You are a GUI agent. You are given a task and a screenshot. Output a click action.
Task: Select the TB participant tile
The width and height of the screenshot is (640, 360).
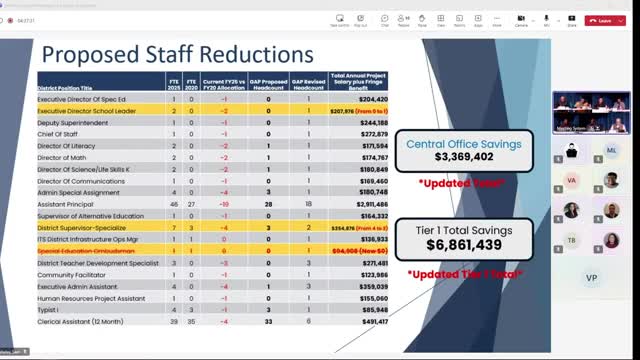[571, 240]
